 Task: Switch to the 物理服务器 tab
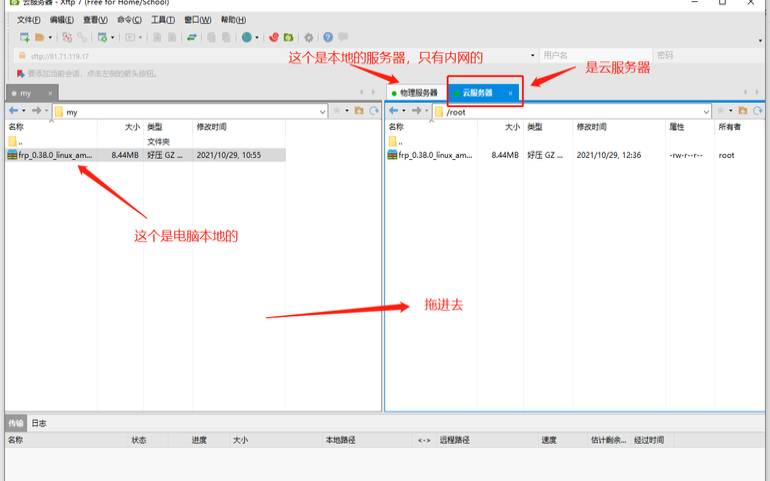(x=415, y=93)
